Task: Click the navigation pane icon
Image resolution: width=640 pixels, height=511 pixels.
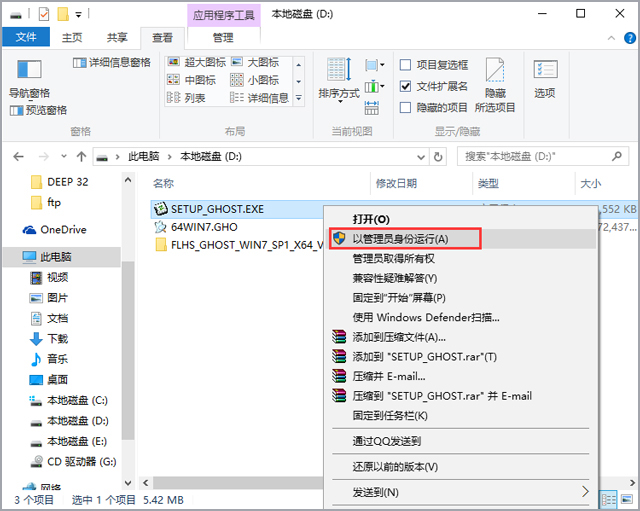Action: coord(29,69)
